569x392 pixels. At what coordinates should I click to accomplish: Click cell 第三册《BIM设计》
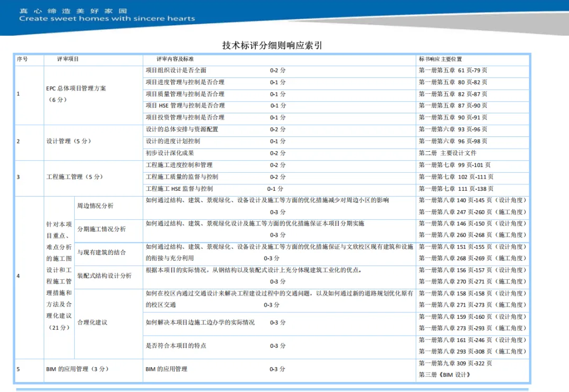pyautogui.click(x=445, y=375)
